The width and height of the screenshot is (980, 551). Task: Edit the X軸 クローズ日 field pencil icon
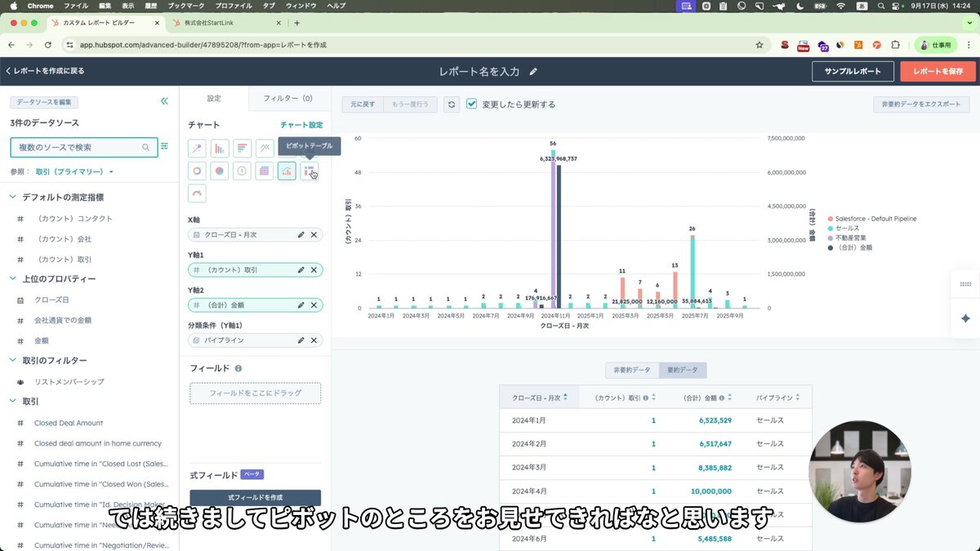(x=301, y=235)
